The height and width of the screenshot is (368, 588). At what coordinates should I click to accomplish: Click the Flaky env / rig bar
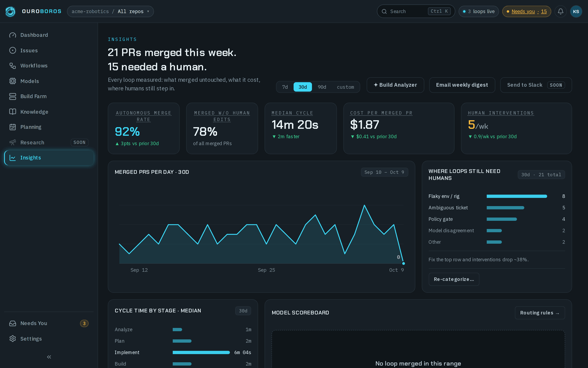[x=517, y=196]
